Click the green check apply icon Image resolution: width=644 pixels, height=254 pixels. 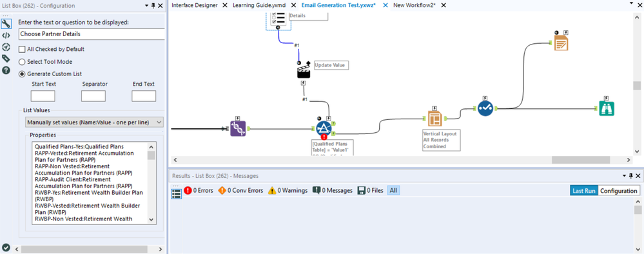pos(6,248)
